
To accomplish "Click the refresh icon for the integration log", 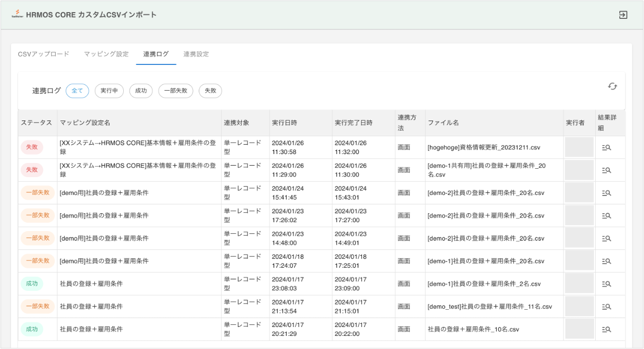I will point(612,86).
